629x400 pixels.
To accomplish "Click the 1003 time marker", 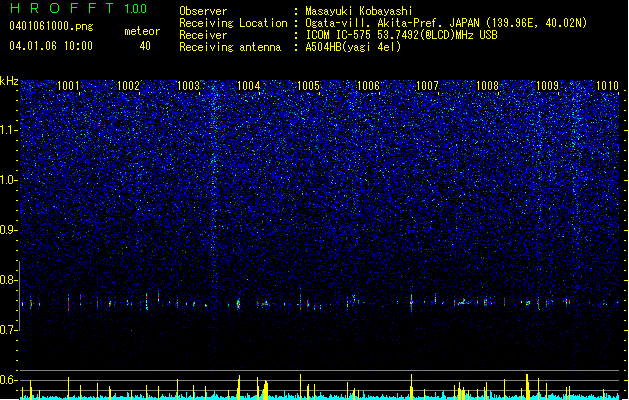I will pyautogui.click(x=188, y=85).
